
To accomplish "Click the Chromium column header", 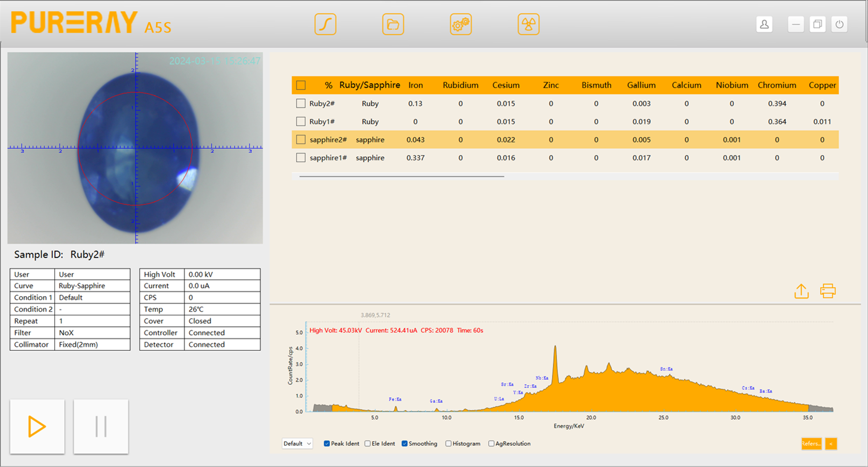I will point(776,85).
